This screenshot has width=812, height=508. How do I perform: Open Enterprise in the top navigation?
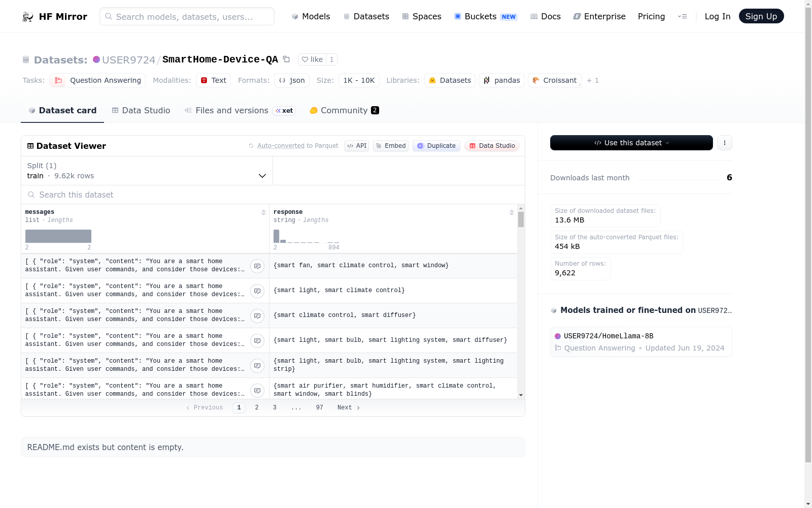599,16
